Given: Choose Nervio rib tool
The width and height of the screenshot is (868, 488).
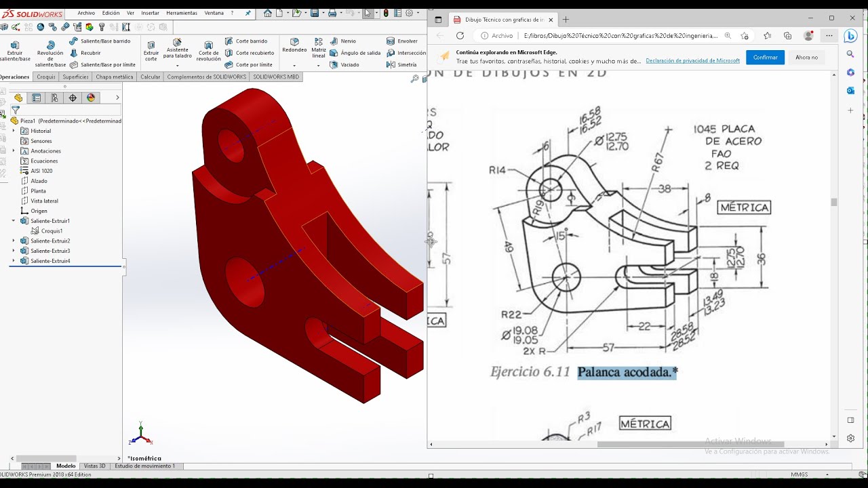Looking at the screenshot, I should [343, 41].
